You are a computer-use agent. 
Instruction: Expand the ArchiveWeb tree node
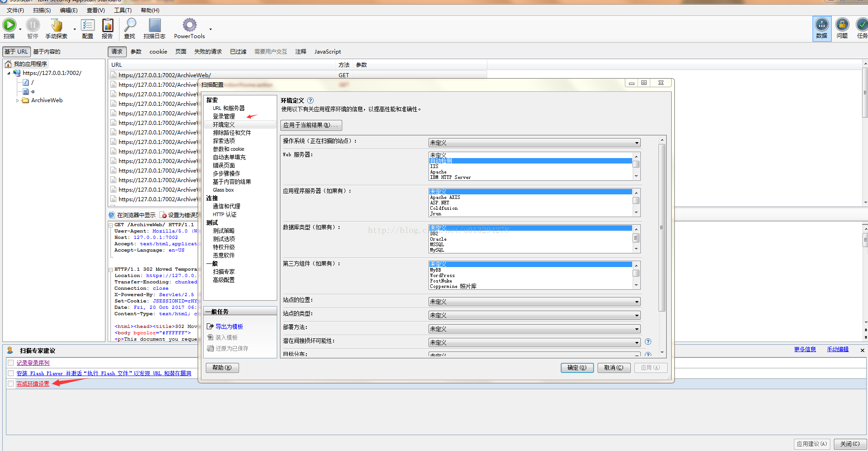tap(18, 100)
